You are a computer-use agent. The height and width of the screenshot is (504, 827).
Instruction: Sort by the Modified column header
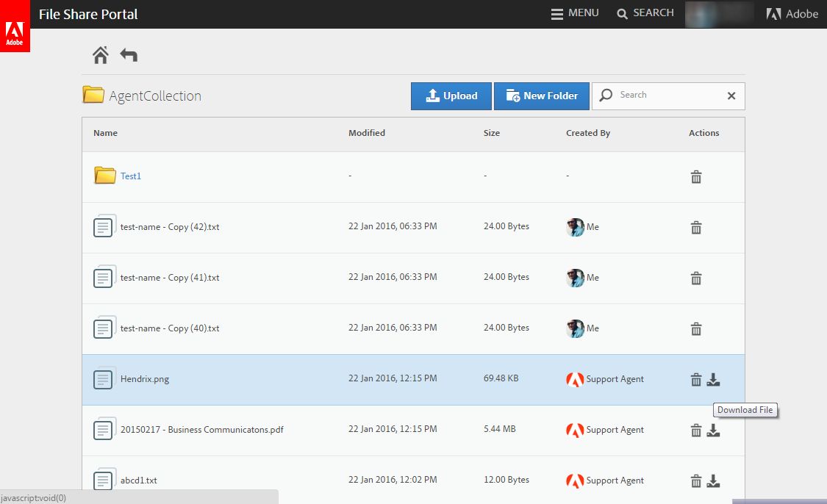tap(367, 133)
